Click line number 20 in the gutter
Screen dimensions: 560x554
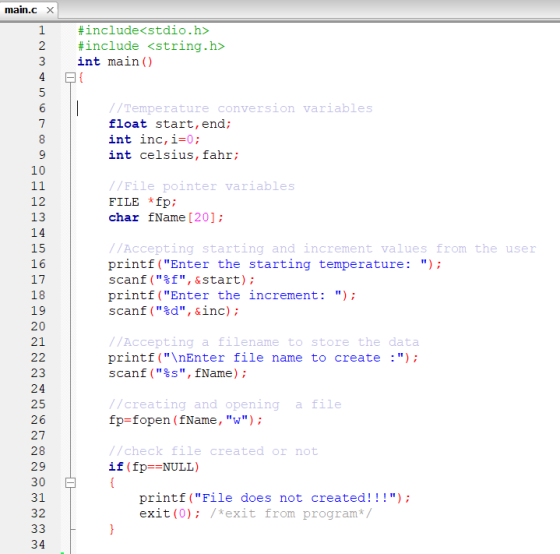[x=38, y=326]
